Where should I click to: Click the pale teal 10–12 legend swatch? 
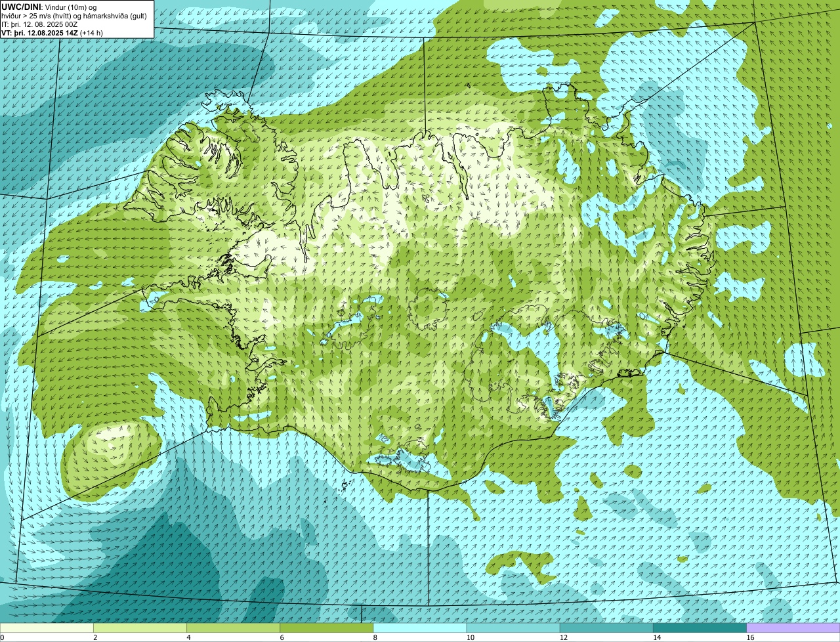(513, 628)
